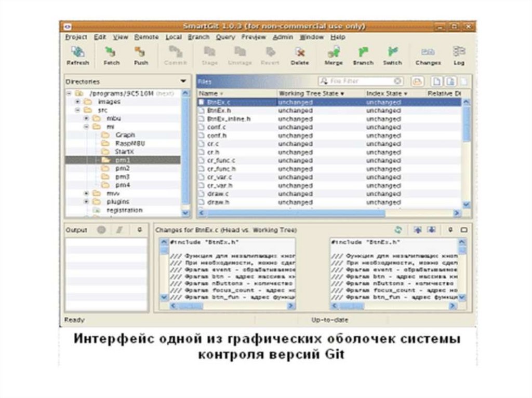Expand the plugins folder
This screenshot has height=398, width=532.
(x=86, y=202)
